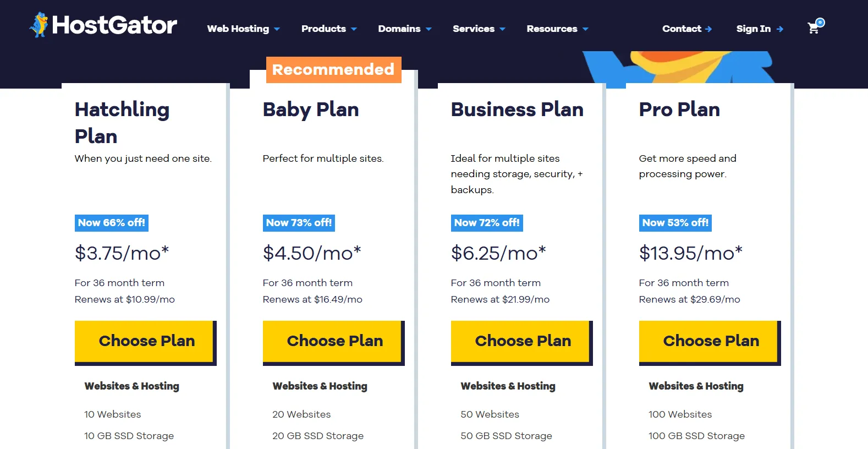Select Choose Plan under Pro Plan
The height and width of the screenshot is (449, 868).
click(x=710, y=341)
